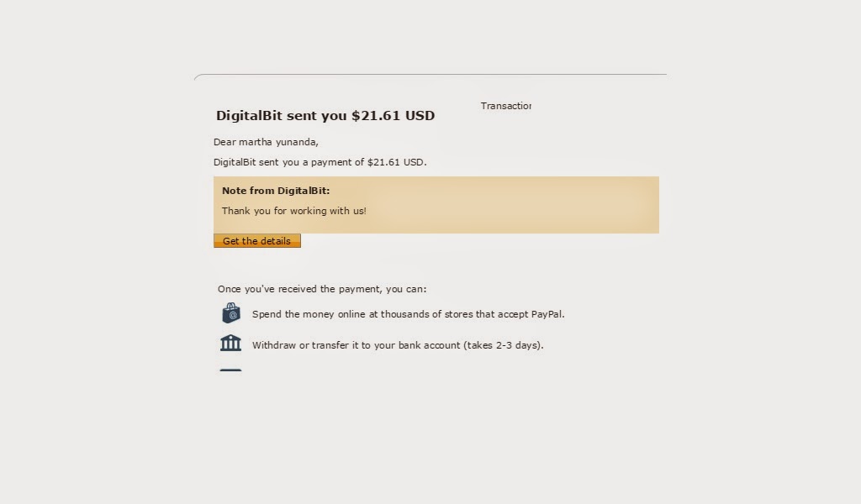
Task: Click the 'Once you've received the payment' sentence
Action: [x=320, y=289]
